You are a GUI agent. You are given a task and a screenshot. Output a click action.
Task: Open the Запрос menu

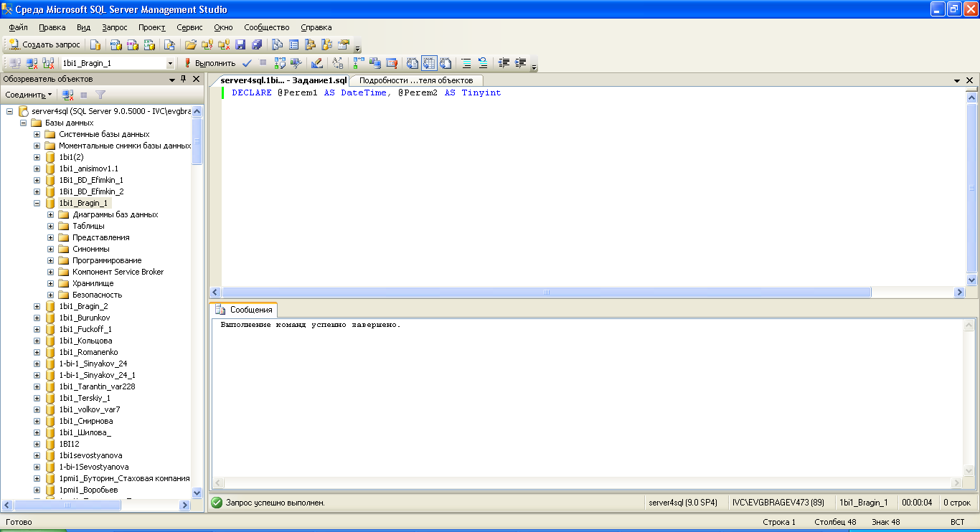point(115,27)
